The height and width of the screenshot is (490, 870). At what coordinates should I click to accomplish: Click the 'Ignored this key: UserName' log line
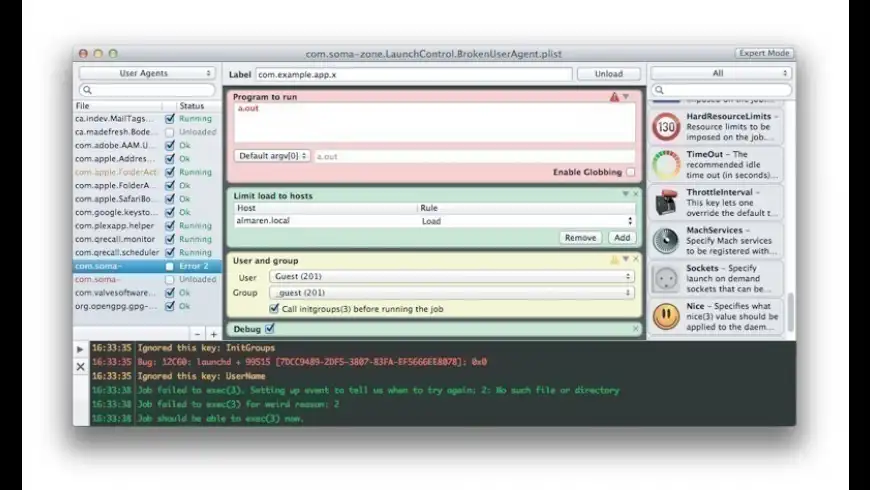203,376
